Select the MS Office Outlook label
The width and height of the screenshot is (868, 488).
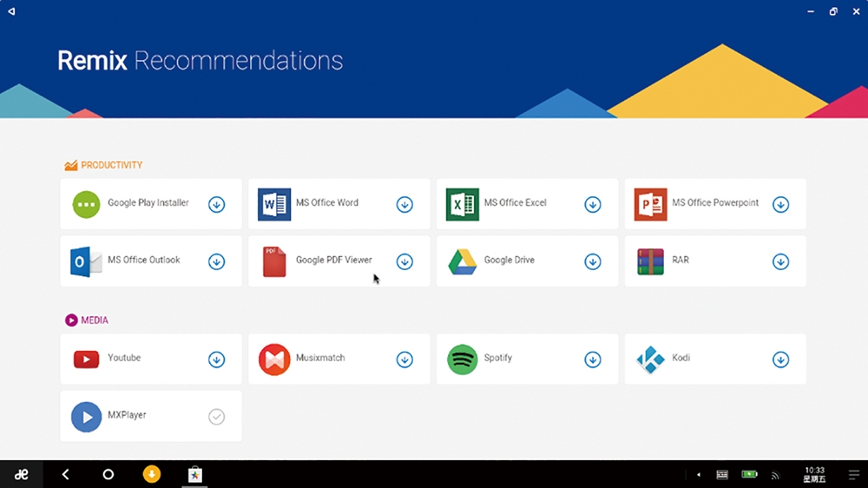[144, 260]
